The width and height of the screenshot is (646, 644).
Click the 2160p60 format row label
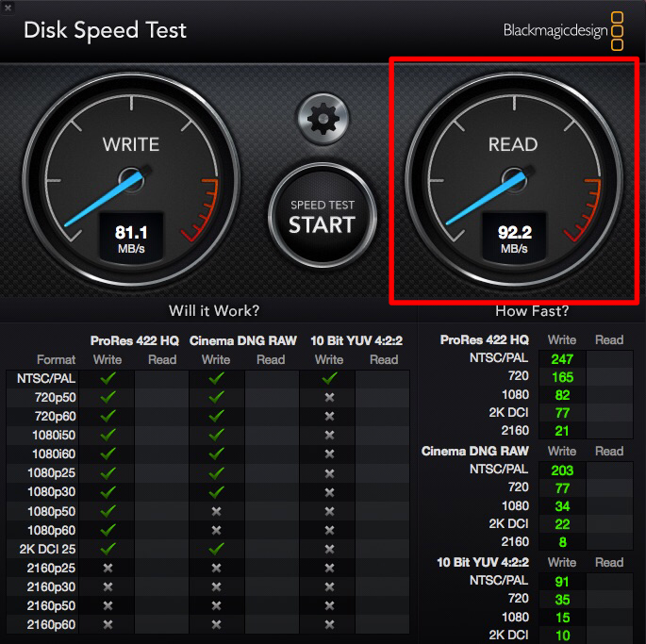click(51, 625)
